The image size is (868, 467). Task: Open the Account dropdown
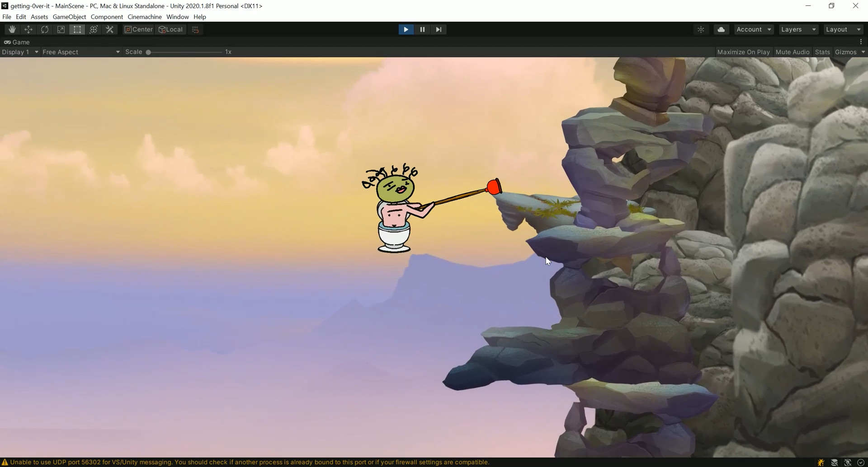click(x=754, y=29)
